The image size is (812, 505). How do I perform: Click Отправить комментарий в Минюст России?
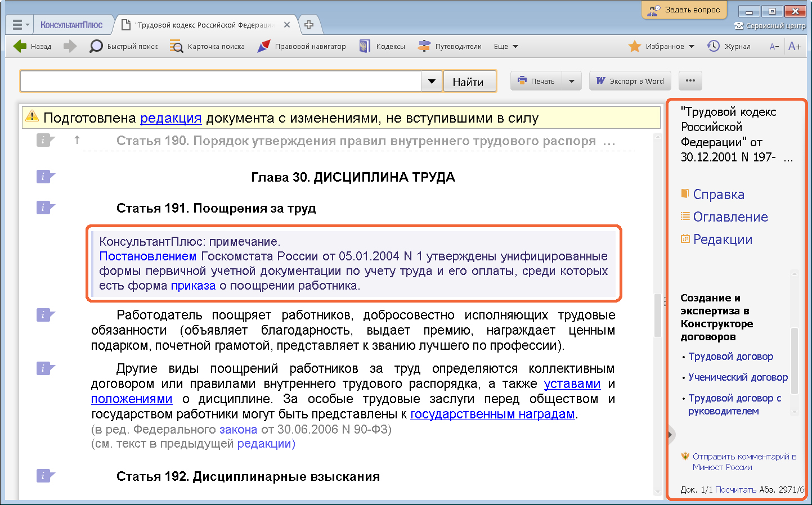click(744, 462)
